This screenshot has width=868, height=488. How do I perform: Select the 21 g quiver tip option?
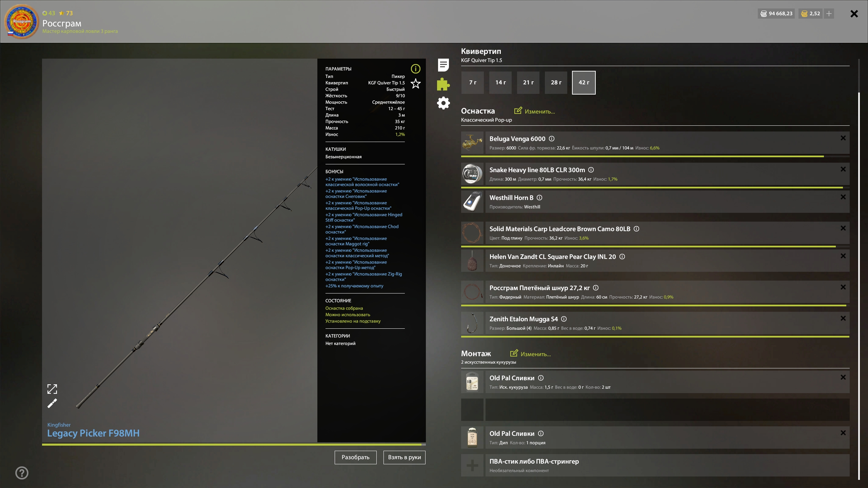coord(528,82)
